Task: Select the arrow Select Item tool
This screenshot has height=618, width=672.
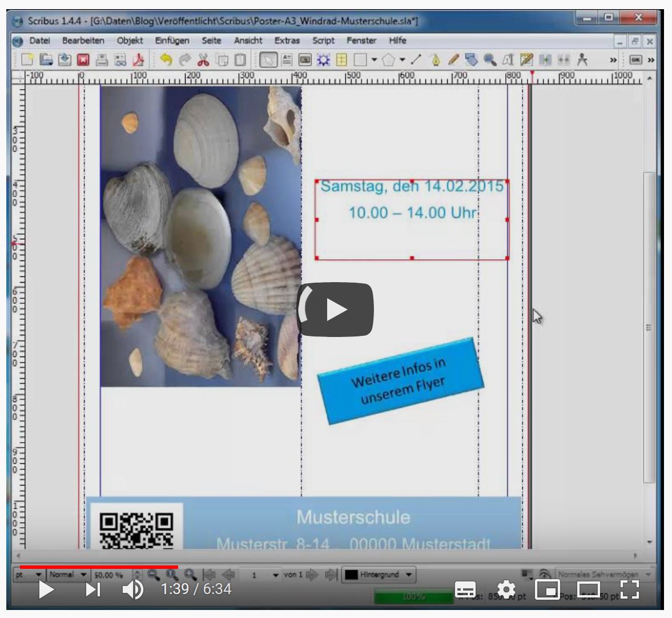Action: 268,59
